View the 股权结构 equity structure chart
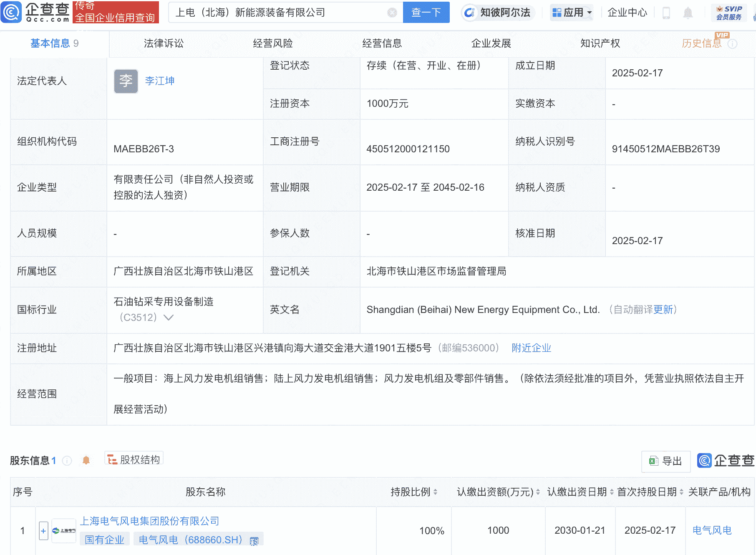Viewport: 756px width, 555px height. pyautogui.click(x=134, y=459)
